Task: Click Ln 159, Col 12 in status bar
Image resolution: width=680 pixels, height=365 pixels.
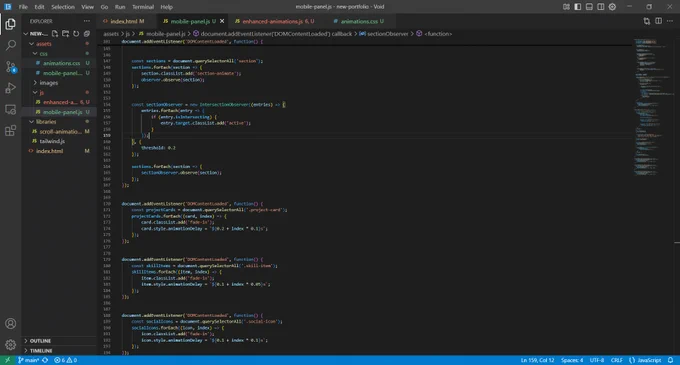Action: tap(537, 360)
